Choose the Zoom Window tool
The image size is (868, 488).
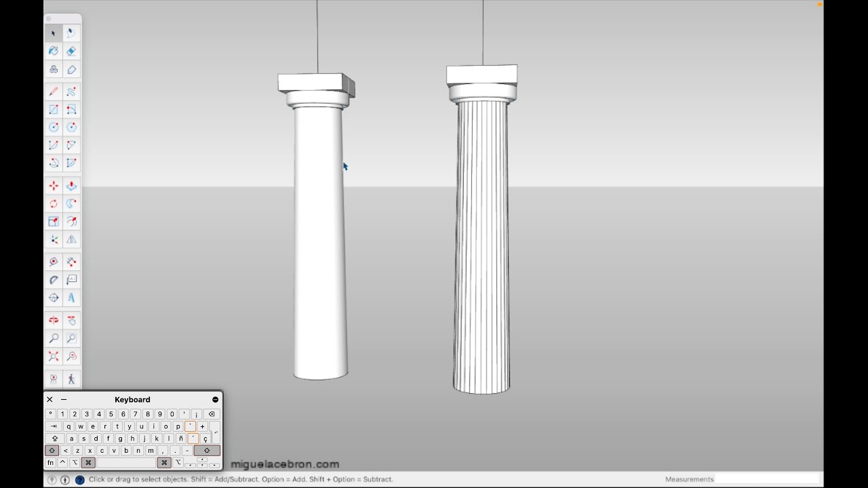(71, 338)
